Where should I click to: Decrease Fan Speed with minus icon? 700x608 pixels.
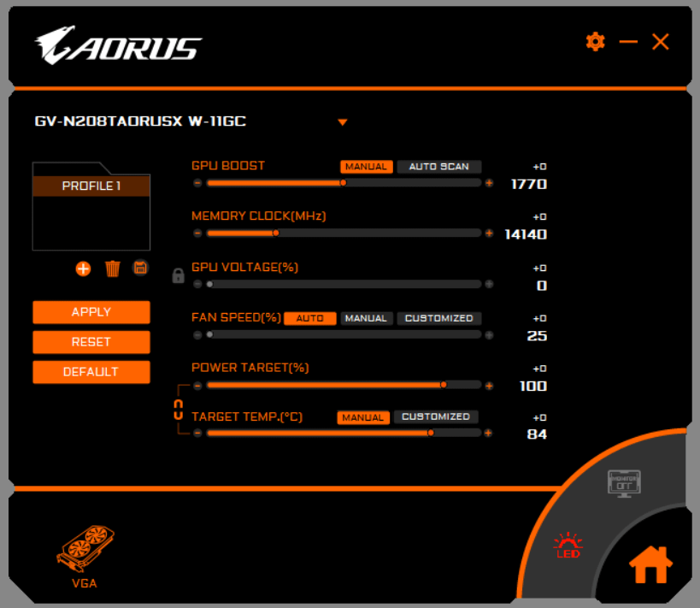pyautogui.click(x=197, y=335)
